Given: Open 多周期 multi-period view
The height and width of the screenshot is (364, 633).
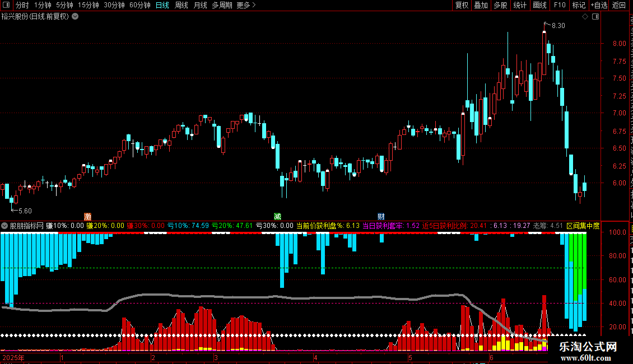Looking at the screenshot, I should (x=222, y=5).
